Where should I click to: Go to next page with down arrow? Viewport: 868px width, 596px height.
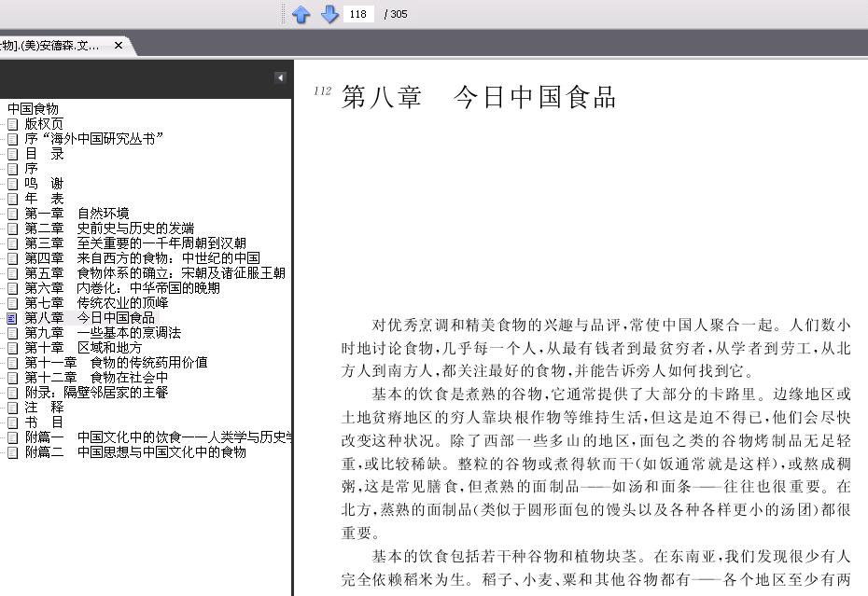point(329,14)
